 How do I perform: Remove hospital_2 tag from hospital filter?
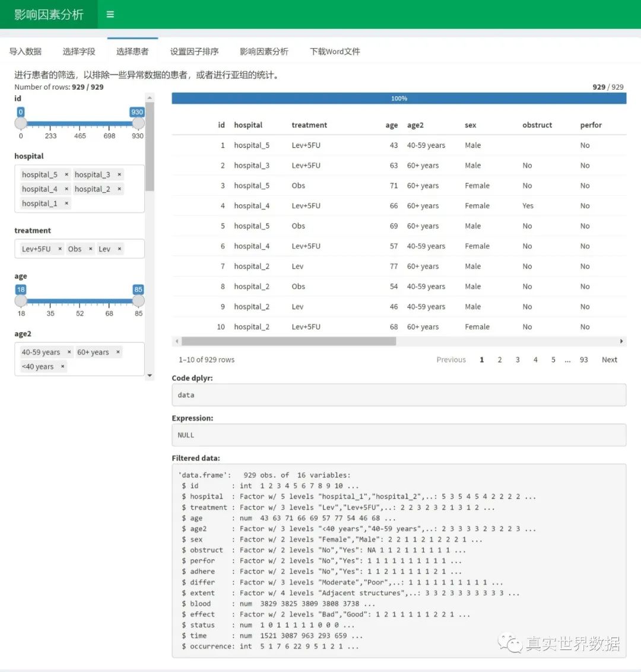pyautogui.click(x=119, y=189)
